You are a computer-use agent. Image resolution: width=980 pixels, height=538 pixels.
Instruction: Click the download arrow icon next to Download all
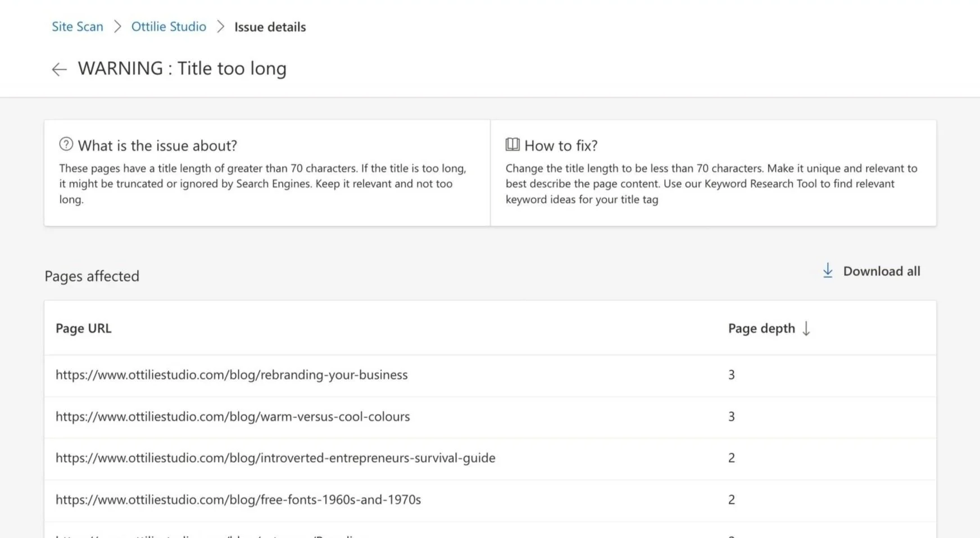(x=827, y=271)
